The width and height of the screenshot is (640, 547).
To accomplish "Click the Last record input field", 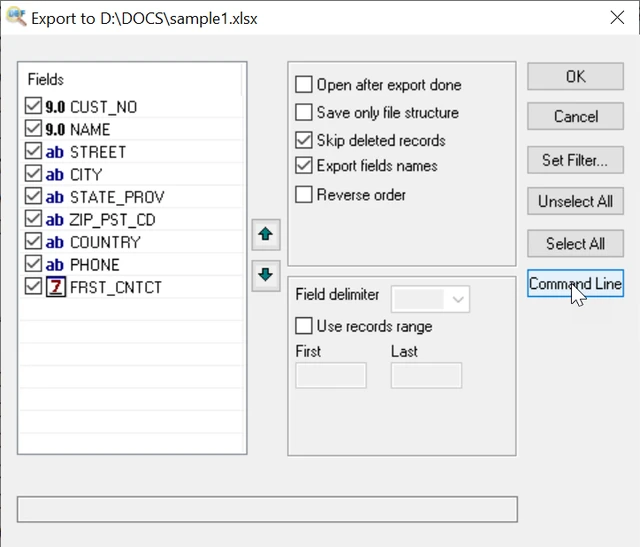I will (427, 375).
